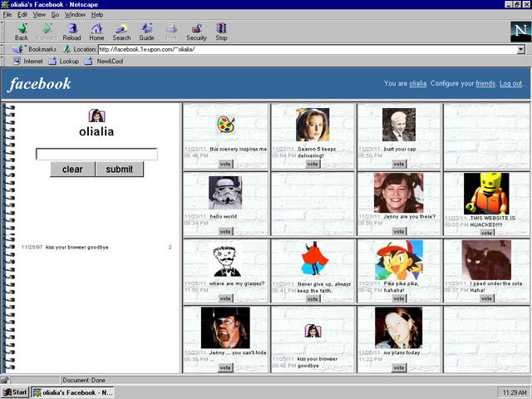Click the Back toolbar icon
Image resolution: width=532 pixels, height=399 pixels.
[x=22, y=32]
